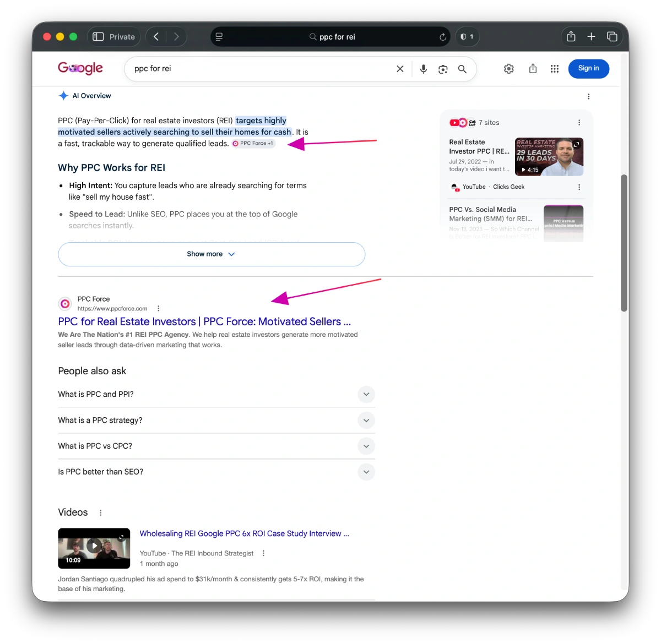This screenshot has width=661, height=644.
Task: Click the page vertical scrollbar
Action: click(x=624, y=243)
